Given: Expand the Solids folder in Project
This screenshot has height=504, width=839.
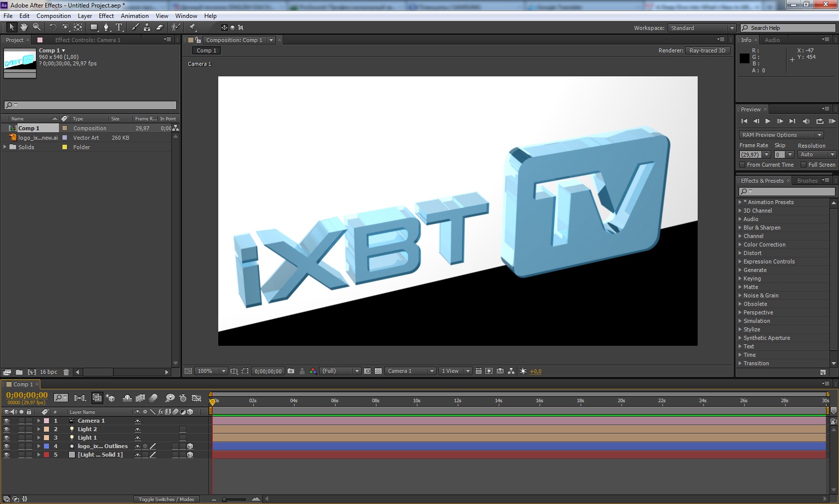Looking at the screenshot, I should click(x=5, y=147).
